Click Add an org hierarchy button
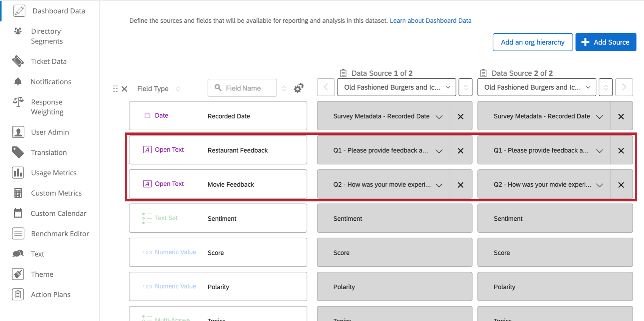The width and height of the screenshot is (644, 321). click(532, 42)
